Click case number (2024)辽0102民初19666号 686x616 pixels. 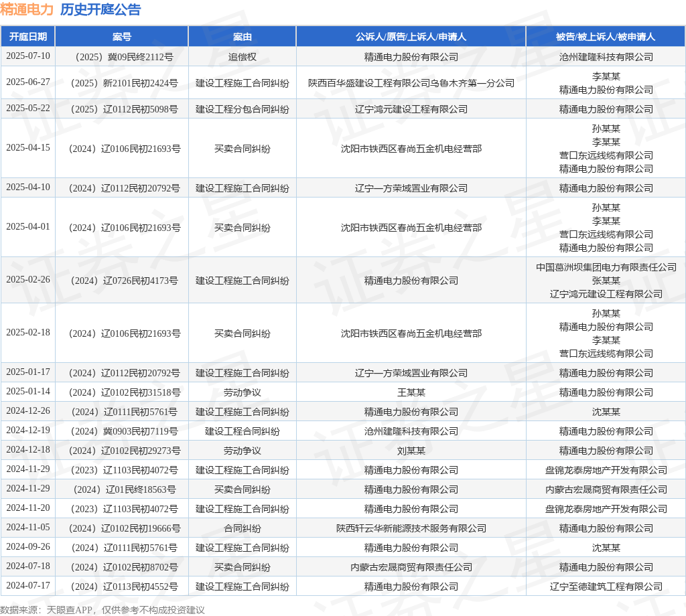122,528
